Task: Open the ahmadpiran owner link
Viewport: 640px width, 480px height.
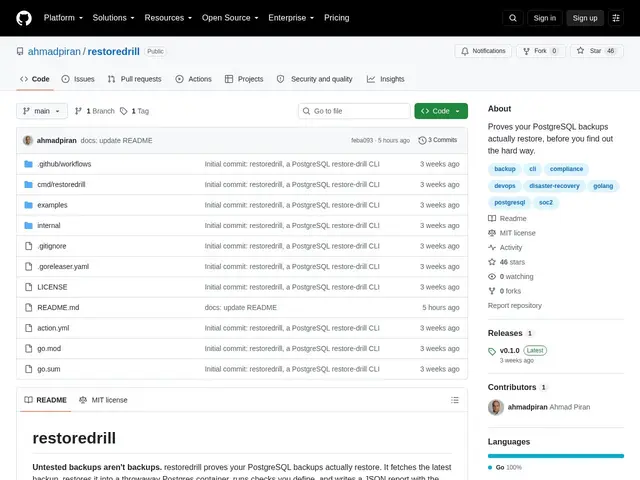Action: click(54, 51)
